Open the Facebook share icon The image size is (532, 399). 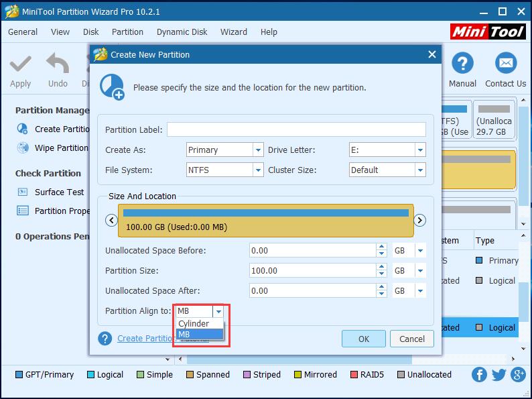click(479, 375)
